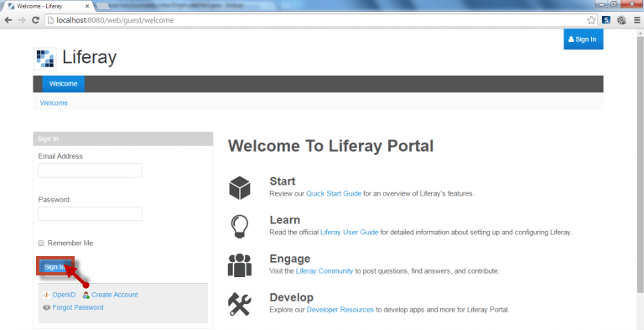This screenshot has height=330, width=644.
Task: Open the Quick Start Guide link
Action: [334, 193]
